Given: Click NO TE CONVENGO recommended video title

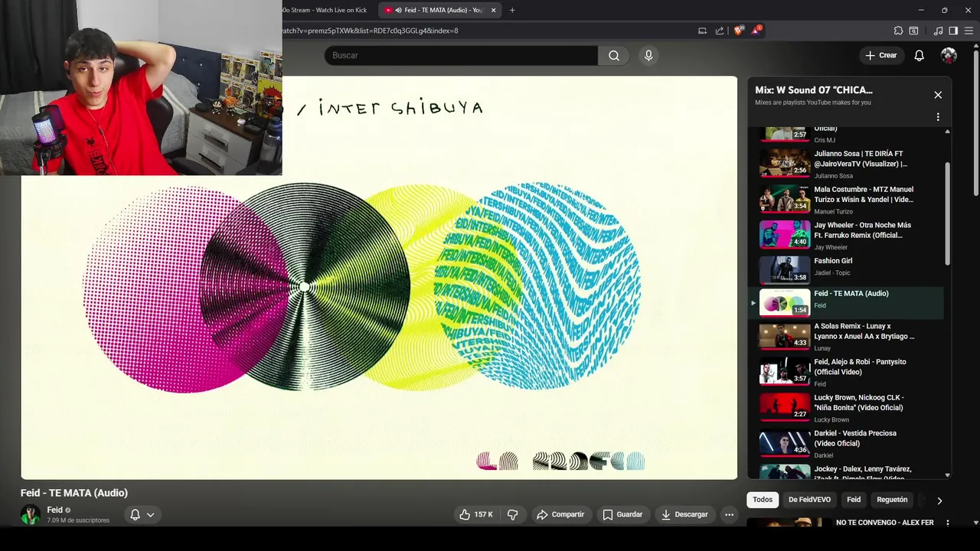Looking at the screenshot, I should coord(884,523).
